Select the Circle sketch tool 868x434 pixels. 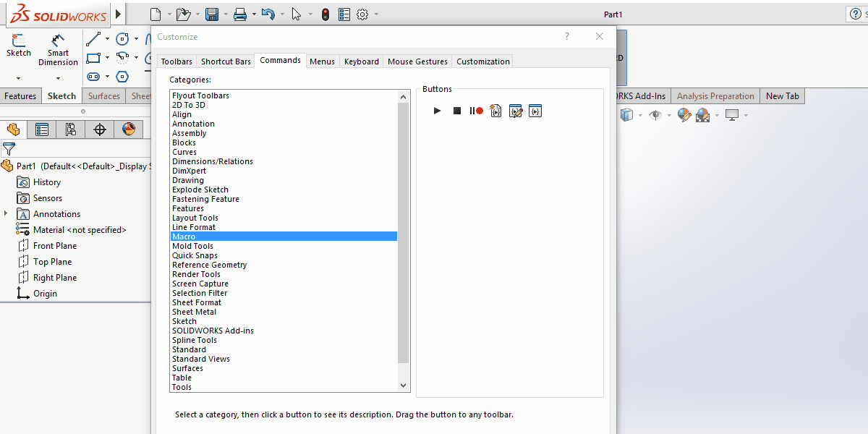[x=122, y=38]
